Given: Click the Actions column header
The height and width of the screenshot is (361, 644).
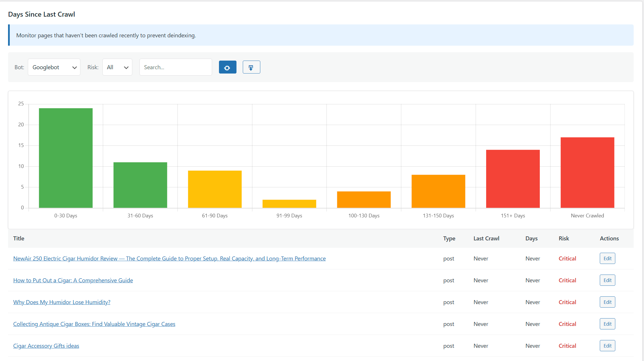Looking at the screenshot, I should [609, 238].
